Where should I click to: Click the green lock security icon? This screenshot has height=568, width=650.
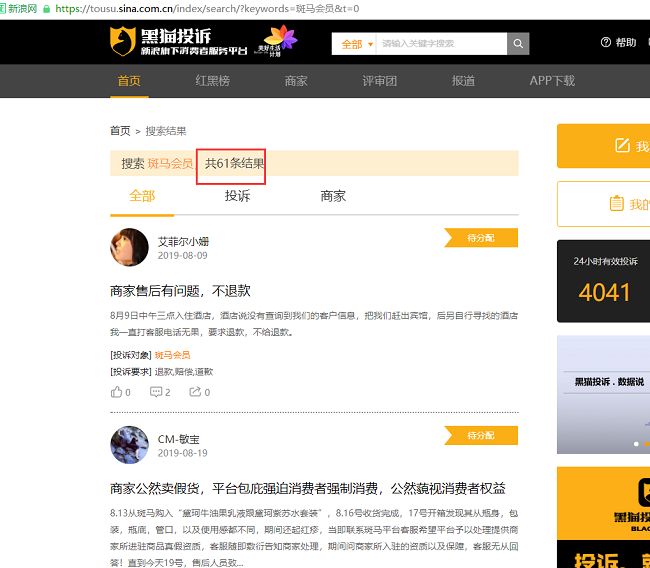tap(46, 9)
